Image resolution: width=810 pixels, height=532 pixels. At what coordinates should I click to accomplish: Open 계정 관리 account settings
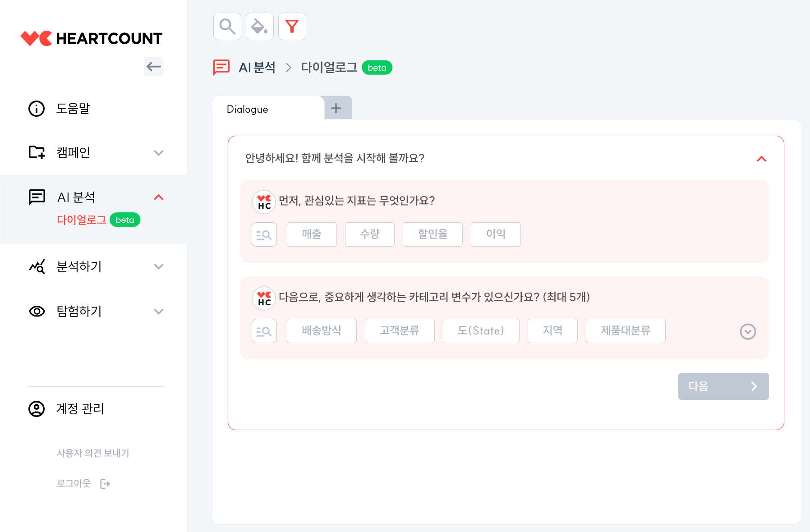(x=80, y=409)
